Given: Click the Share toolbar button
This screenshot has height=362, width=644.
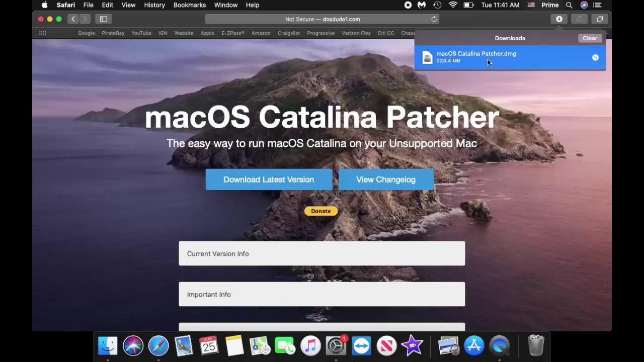Looking at the screenshot, I should click(x=579, y=19).
